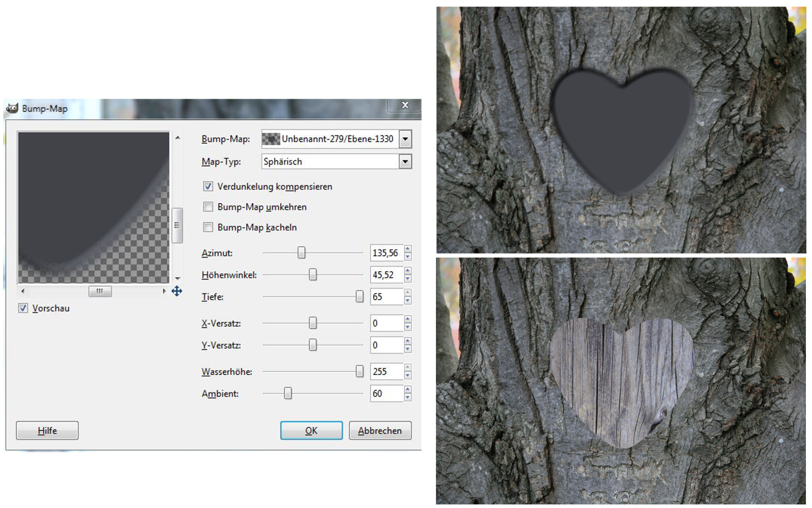The image size is (812, 508).
Task: Toggle the Vorschau preview checkbox
Action: [23, 308]
